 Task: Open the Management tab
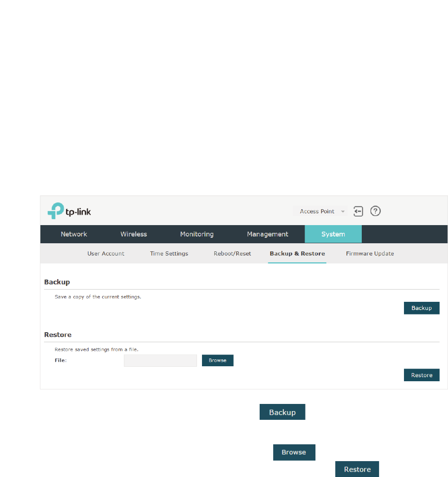[x=268, y=234]
